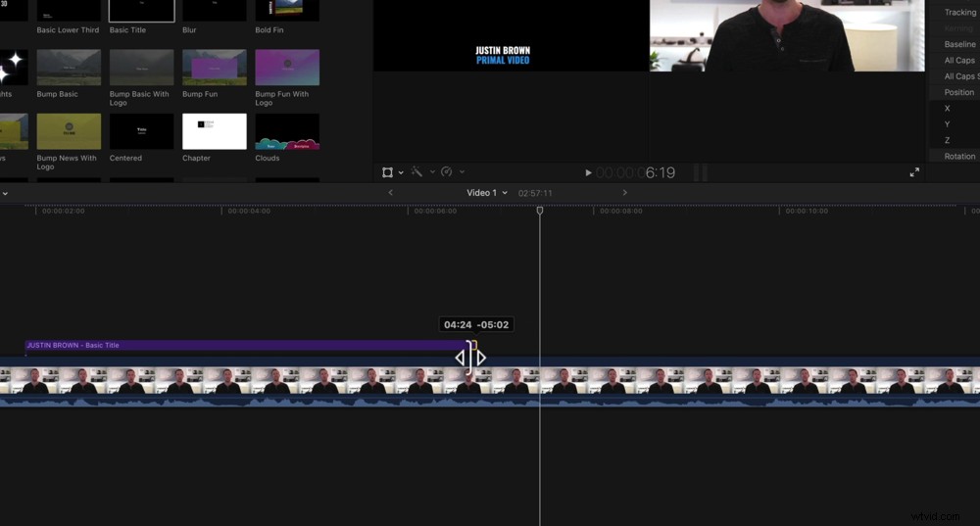Viewport: 980px width, 526px height.
Task: Click the 00:00:06:00 mark on ruler
Action: pos(435,212)
